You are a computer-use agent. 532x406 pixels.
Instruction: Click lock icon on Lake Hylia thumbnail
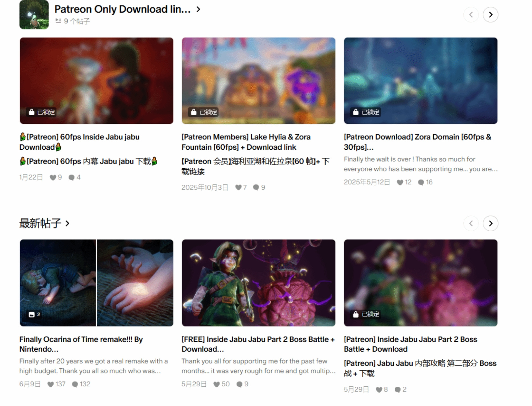click(194, 112)
